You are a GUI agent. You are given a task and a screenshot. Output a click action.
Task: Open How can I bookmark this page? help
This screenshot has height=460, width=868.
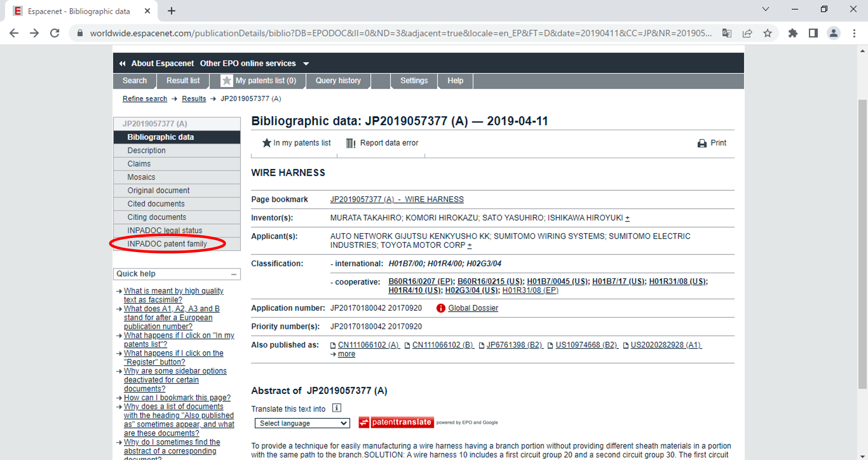pos(177,398)
